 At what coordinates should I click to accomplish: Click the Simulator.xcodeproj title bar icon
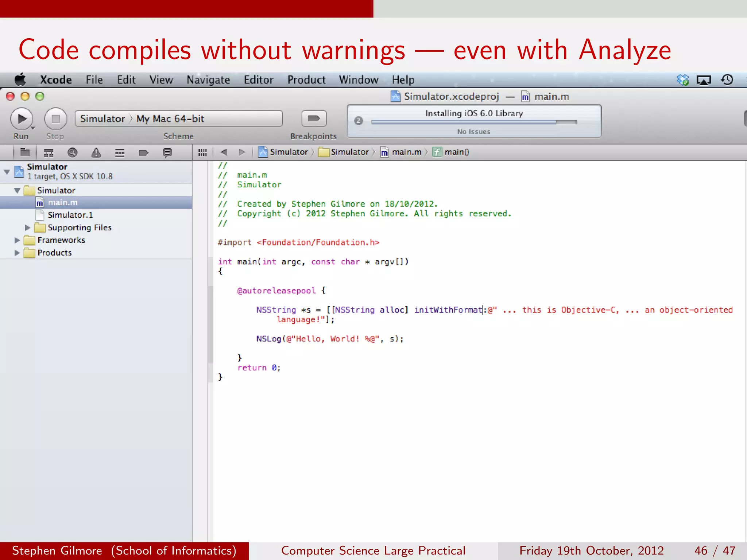[x=395, y=96]
